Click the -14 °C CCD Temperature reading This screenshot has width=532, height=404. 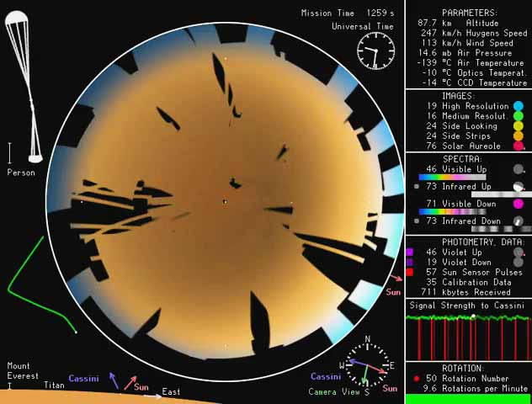point(474,82)
